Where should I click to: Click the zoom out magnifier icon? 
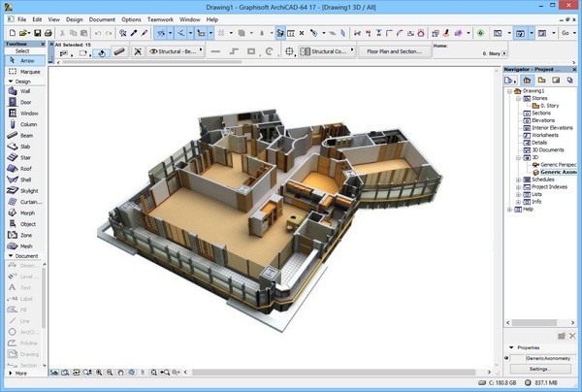pyautogui.click(x=110, y=372)
